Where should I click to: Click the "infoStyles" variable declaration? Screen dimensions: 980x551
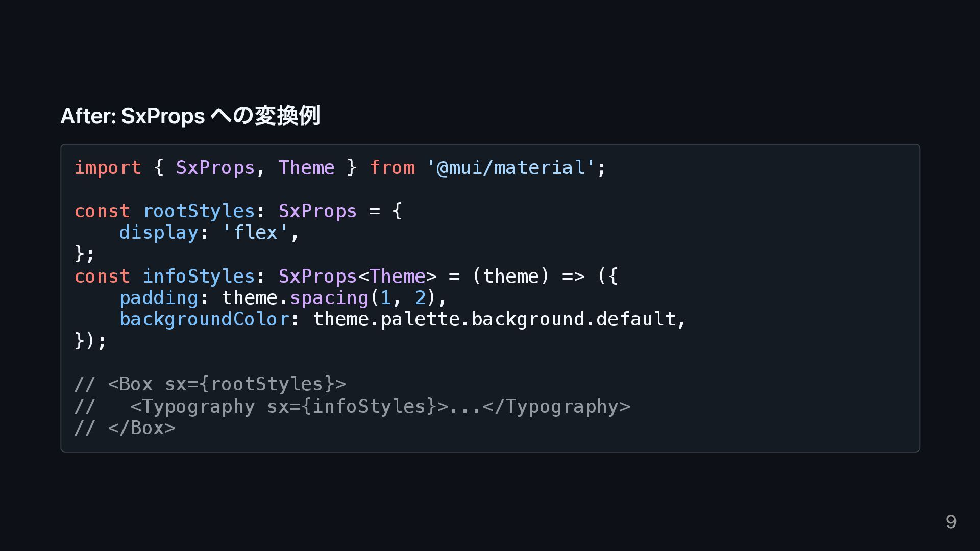click(x=199, y=277)
